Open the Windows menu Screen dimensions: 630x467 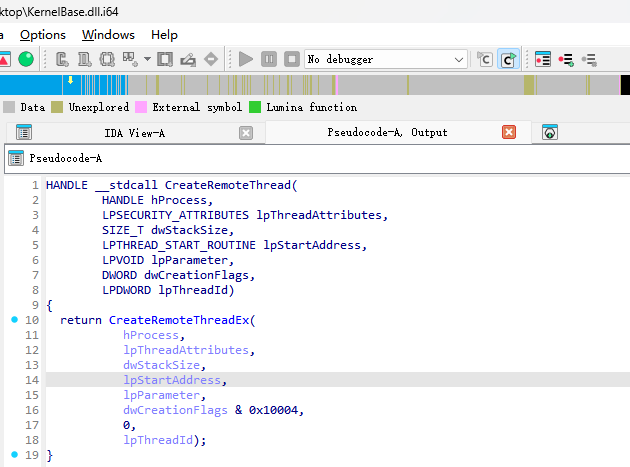tap(108, 35)
